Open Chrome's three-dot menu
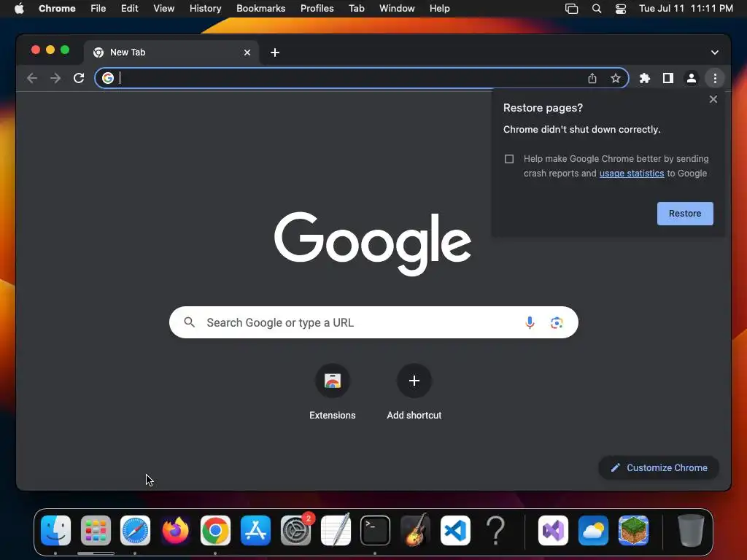This screenshot has height=560, width=747. pos(715,78)
